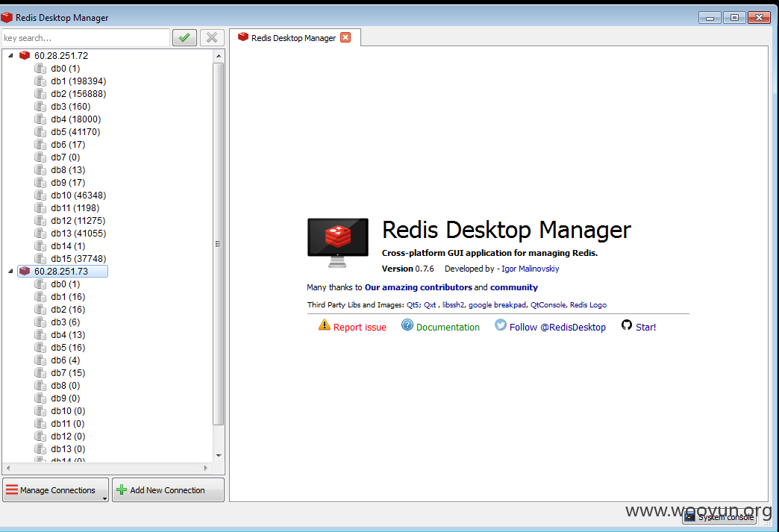Image resolution: width=779 pixels, height=532 pixels.
Task: Click database icon beside db6 (4)
Action: click(40, 360)
